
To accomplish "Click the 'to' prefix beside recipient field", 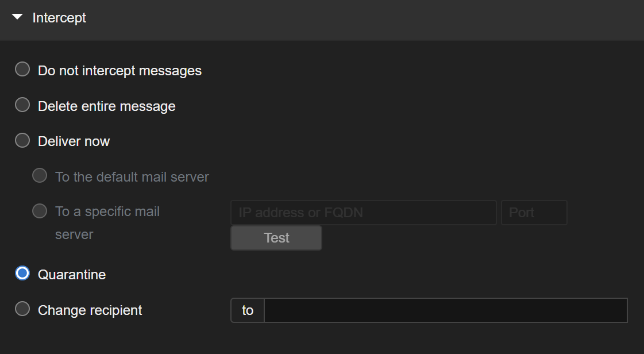I will 248,310.
